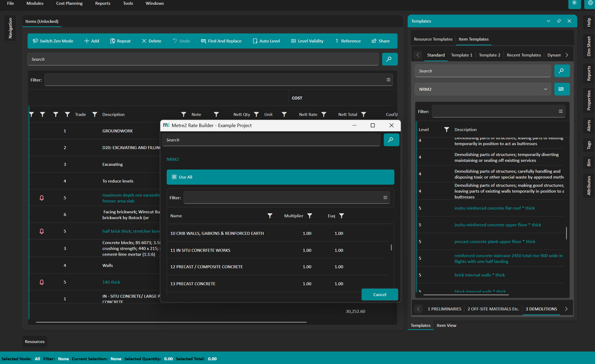Select 'precast concrete plank upper floor * thick' template
595x364 pixels.
coord(495,242)
